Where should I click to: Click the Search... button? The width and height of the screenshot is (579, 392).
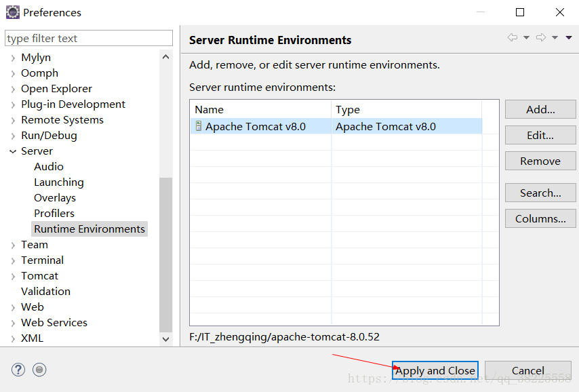coord(540,193)
